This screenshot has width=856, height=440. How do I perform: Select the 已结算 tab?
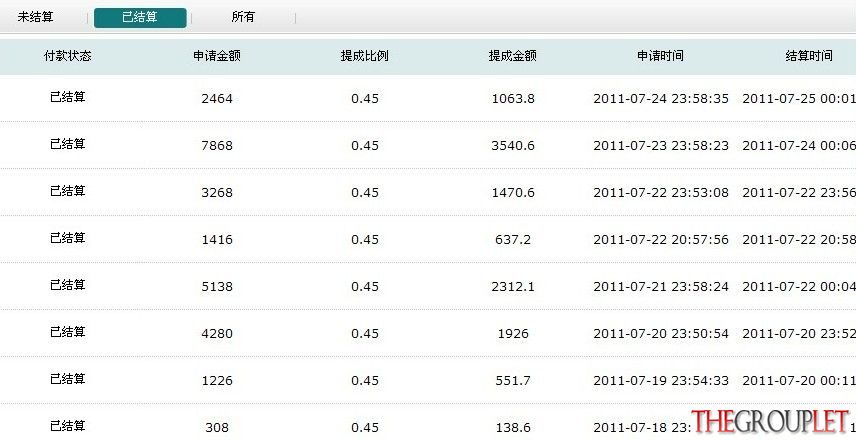140,17
